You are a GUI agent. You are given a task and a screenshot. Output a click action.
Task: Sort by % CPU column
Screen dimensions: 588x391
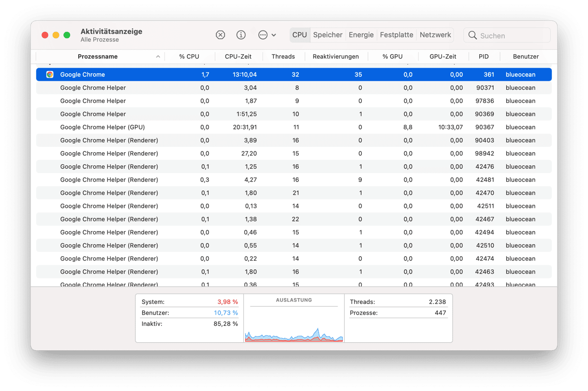189,57
